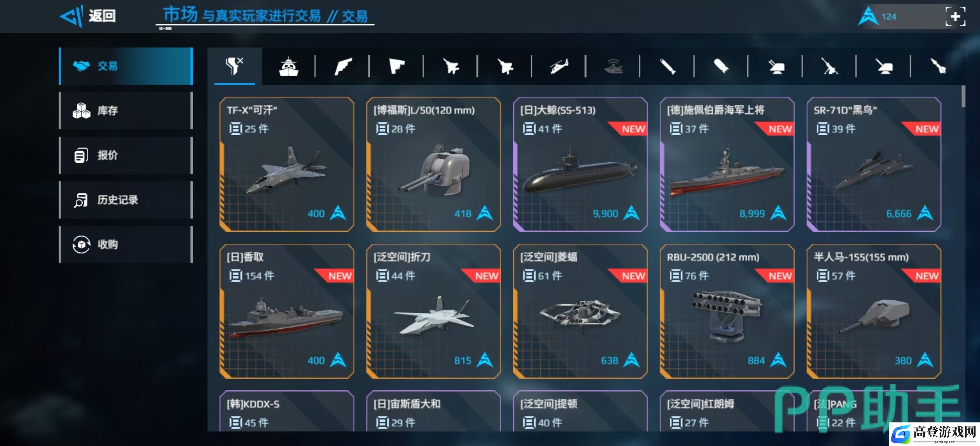The width and height of the screenshot is (980, 446).
Task: Add currency with the plus icon
Action: (x=955, y=17)
